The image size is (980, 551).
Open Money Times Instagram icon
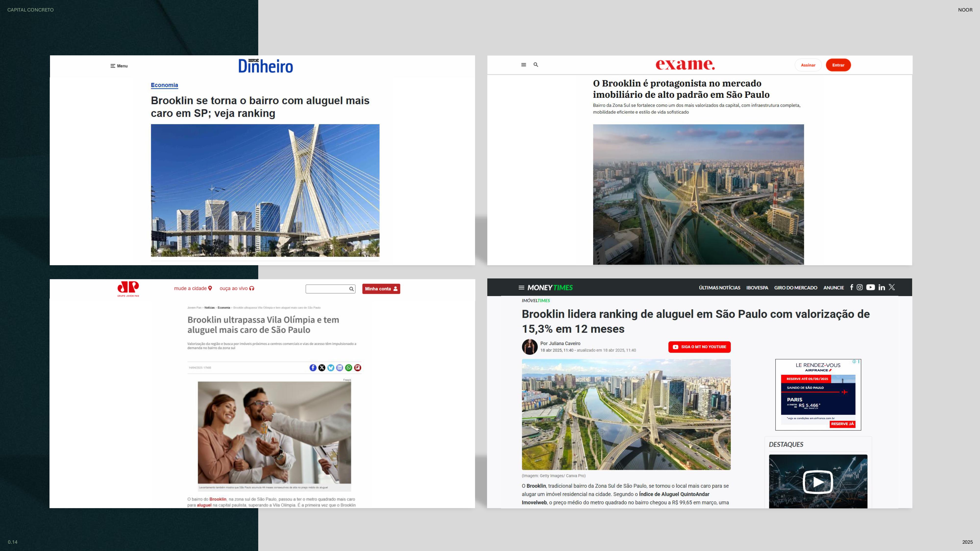859,287
